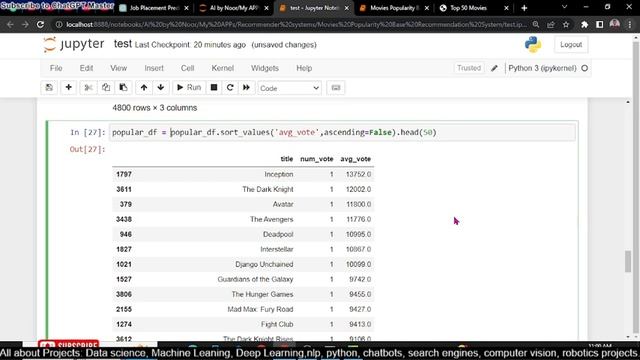Open the Insert menu
Screen dimensions: 640x360
pos(154,68)
